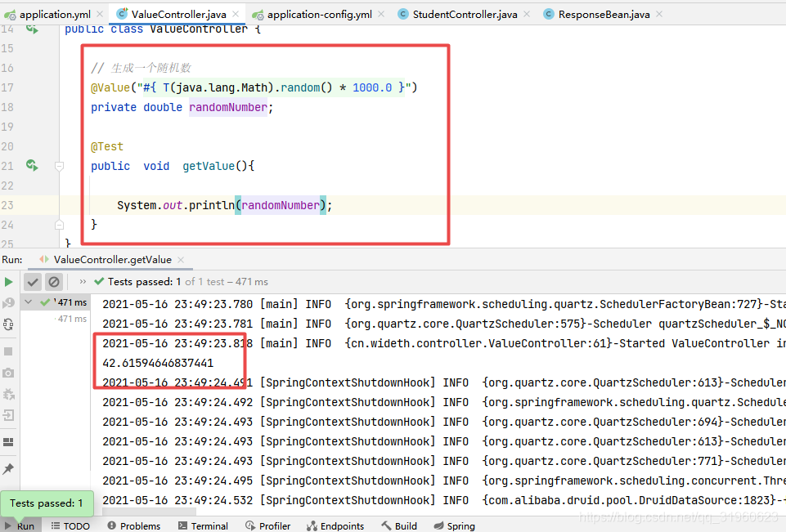The width and height of the screenshot is (786, 532).
Task: Click the randomNumber field declaration
Action: (228, 107)
